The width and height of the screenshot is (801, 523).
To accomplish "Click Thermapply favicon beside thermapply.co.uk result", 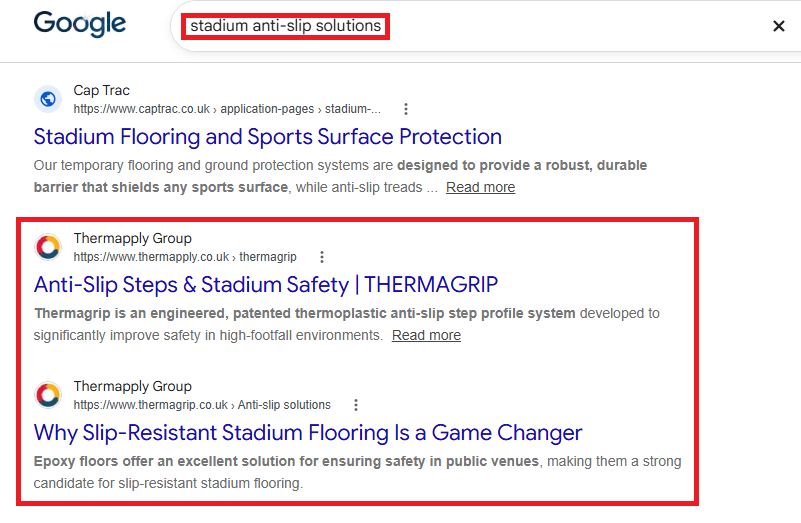I will (x=48, y=247).
